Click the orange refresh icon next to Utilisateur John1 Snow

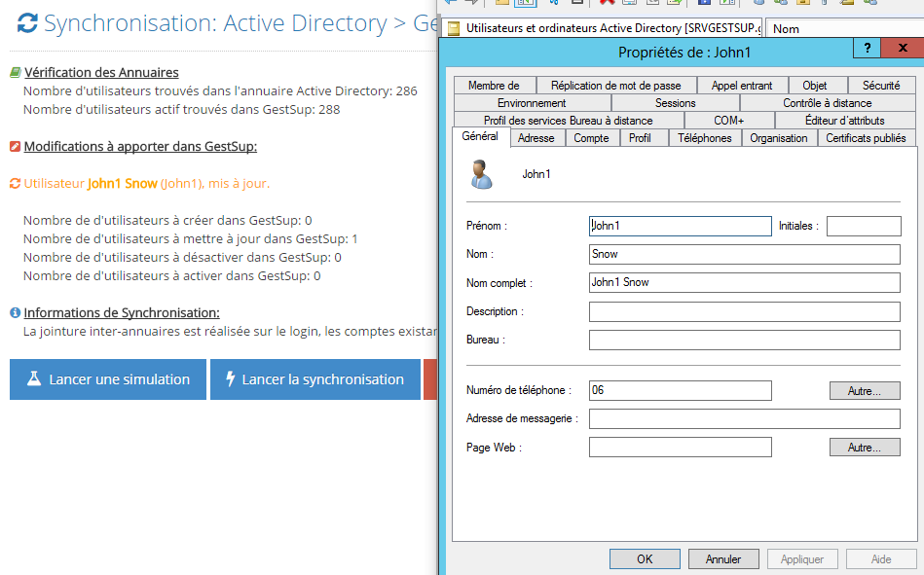16,184
